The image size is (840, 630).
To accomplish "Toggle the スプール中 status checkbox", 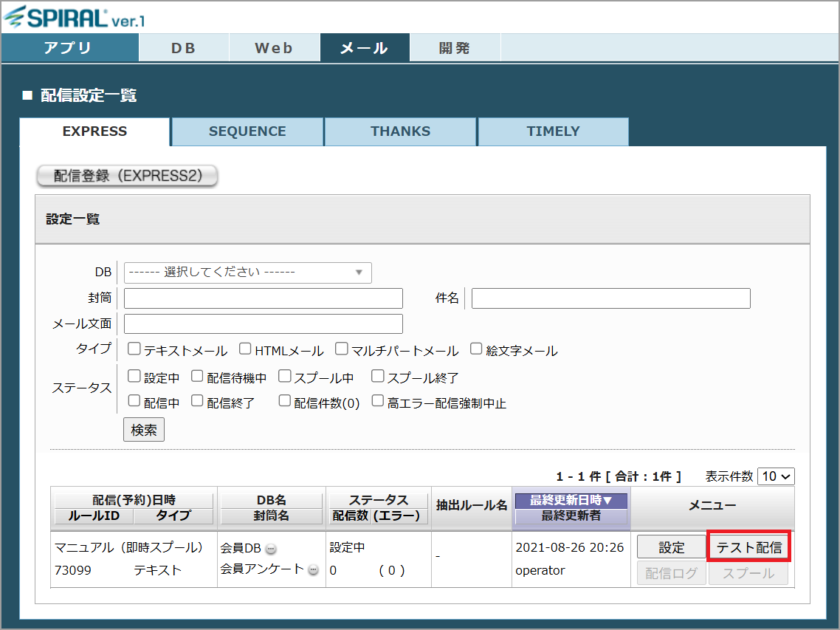I will coord(285,377).
